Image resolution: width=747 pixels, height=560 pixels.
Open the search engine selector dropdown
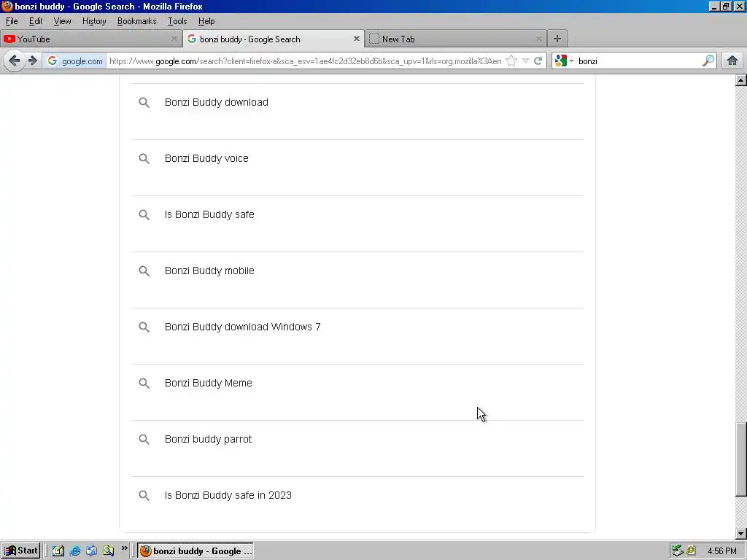[564, 61]
